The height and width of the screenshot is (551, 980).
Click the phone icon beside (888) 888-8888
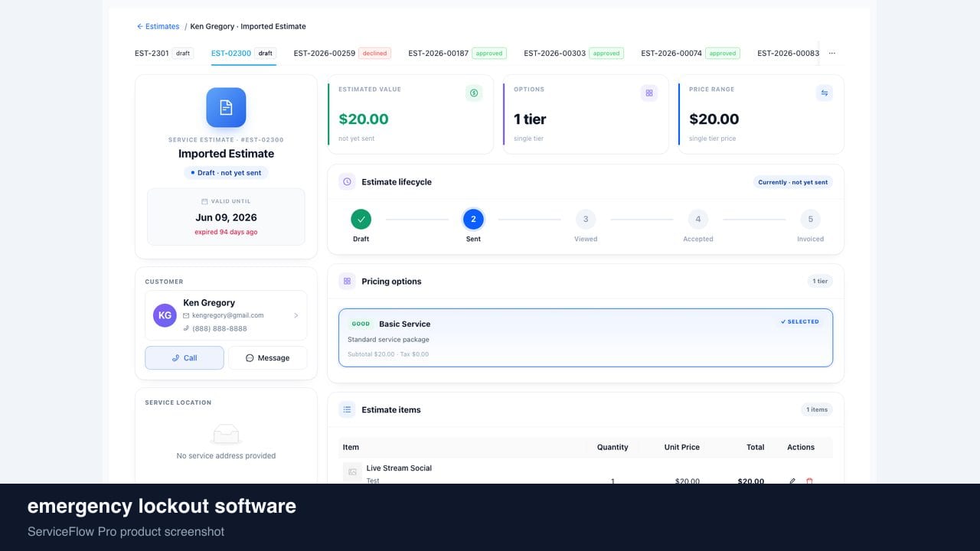(186, 328)
